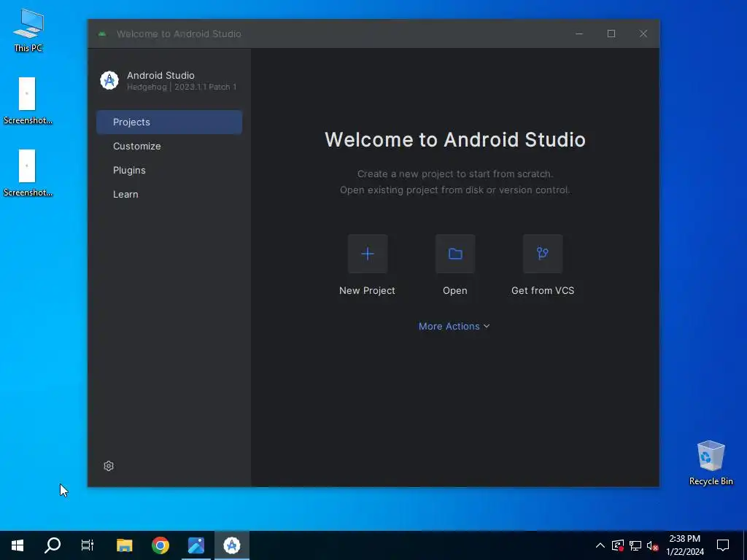Click the Photos app taskbar icon
The width and height of the screenshot is (747, 560).
point(196,545)
